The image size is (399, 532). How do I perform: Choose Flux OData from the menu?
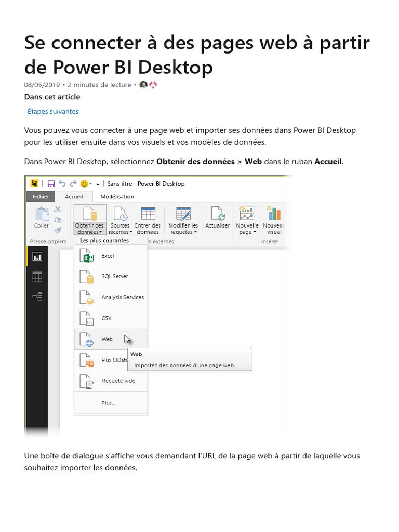click(x=111, y=360)
